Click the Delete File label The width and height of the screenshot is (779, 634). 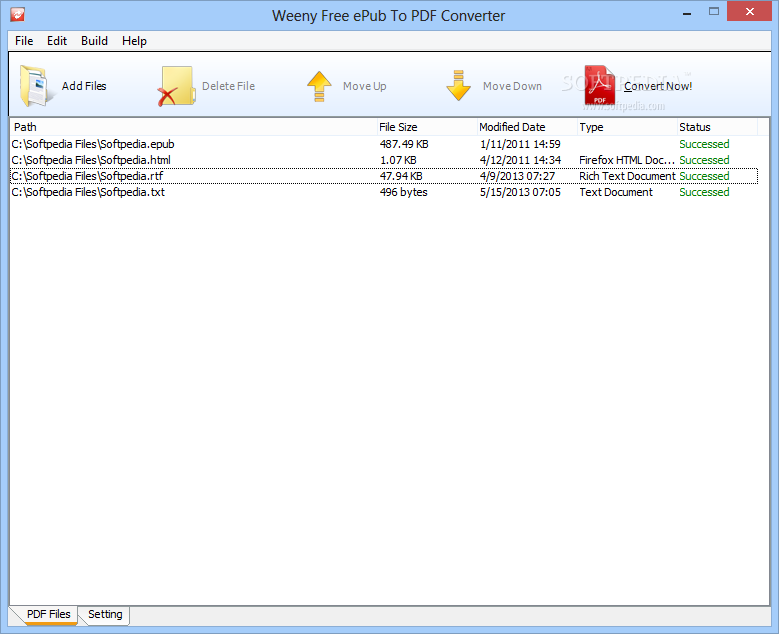[228, 86]
